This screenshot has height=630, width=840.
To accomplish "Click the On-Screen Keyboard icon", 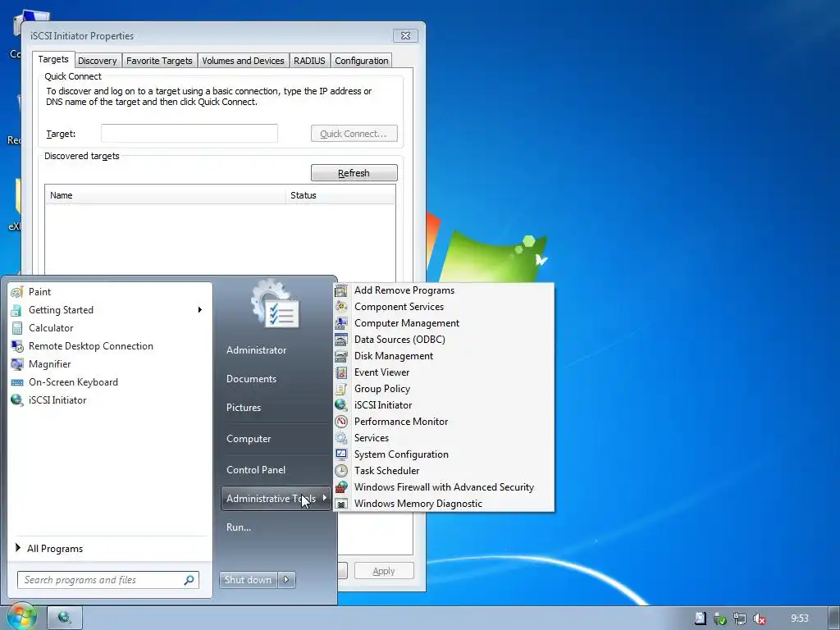I will [x=17, y=382].
